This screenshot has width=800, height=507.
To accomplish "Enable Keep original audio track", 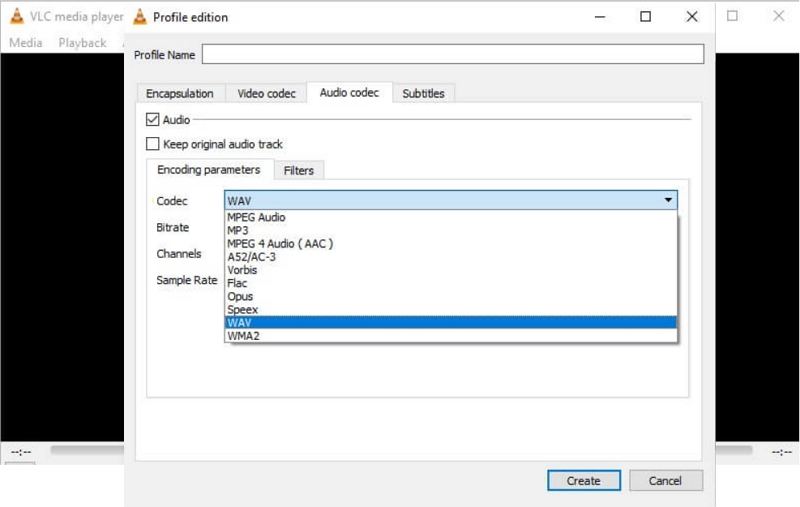I will point(153,144).
